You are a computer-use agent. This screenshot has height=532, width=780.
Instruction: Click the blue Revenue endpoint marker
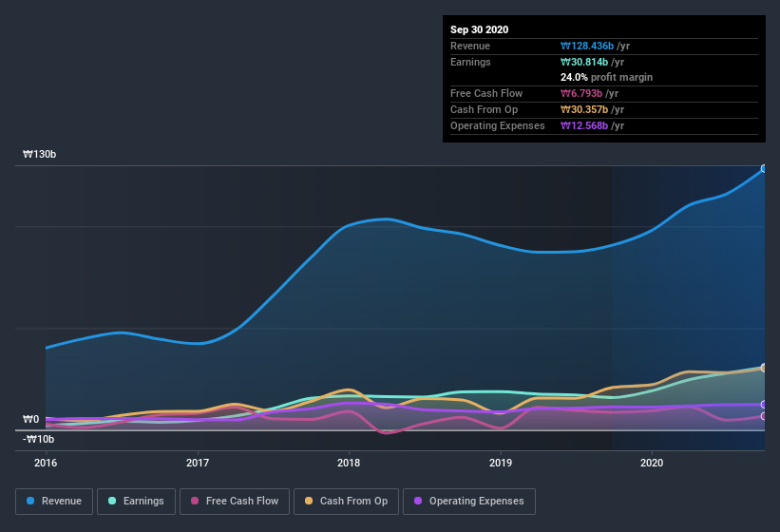pos(764,168)
